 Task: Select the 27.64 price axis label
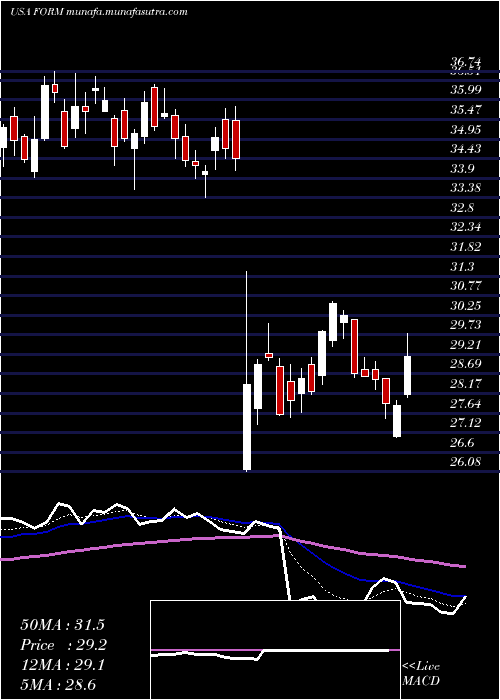point(466,404)
